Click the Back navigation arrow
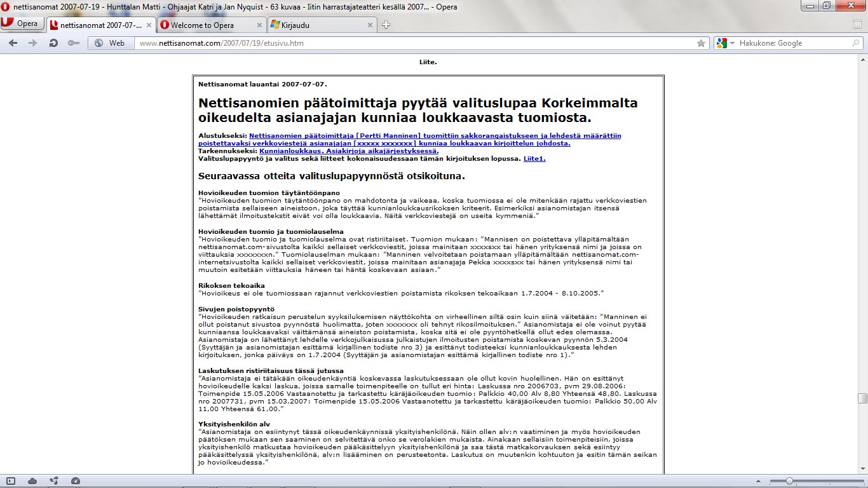The height and width of the screenshot is (488, 868). (x=13, y=43)
